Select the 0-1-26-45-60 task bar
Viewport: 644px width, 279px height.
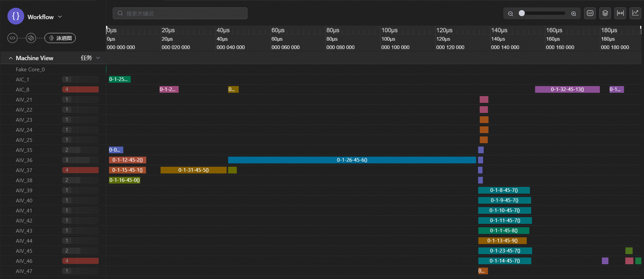click(x=352, y=160)
